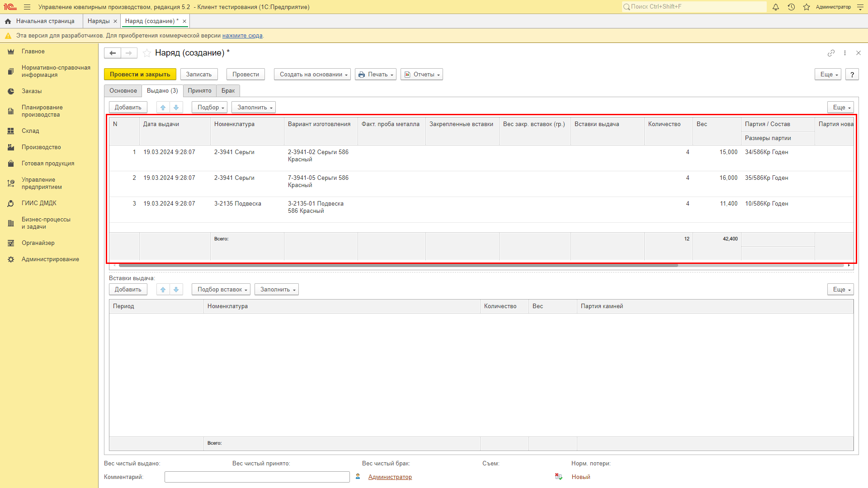This screenshot has height=488, width=868.
Task: Click the Комментарий input field
Action: coord(257,477)
